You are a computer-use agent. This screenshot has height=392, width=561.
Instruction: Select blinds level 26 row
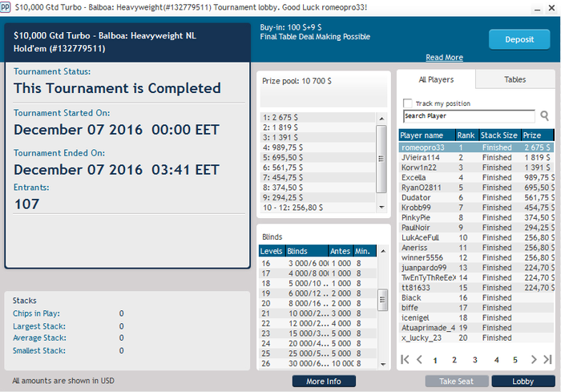[x=317, y=364]
